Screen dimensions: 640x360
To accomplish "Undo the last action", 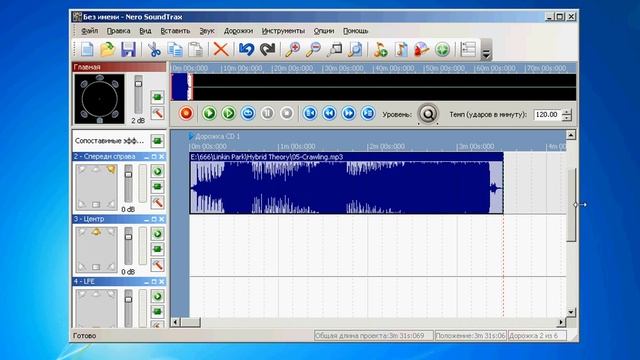I will point(247,49).
